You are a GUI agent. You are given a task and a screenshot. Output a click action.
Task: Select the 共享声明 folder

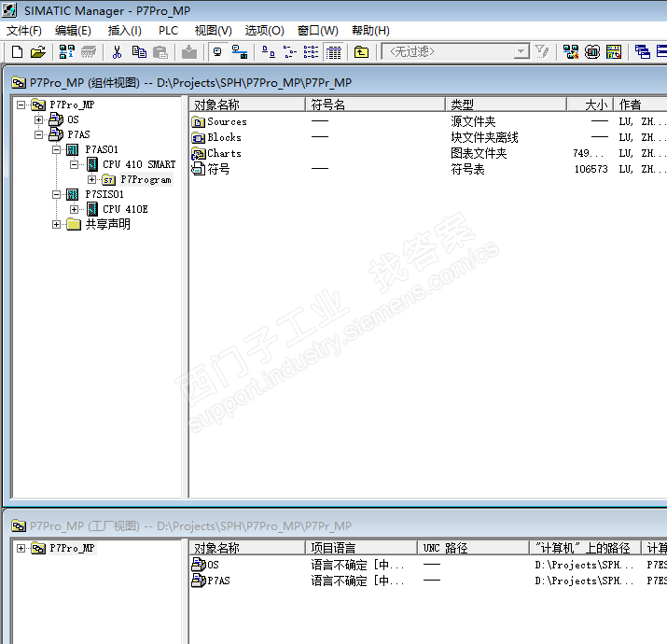(x=108, y=224)
